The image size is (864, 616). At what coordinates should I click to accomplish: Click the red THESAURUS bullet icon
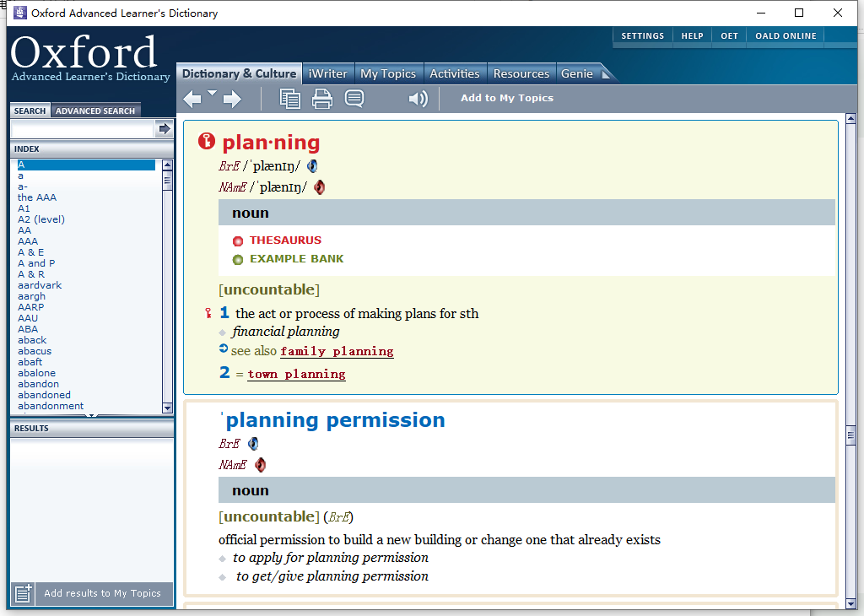(x=237, y=240)
